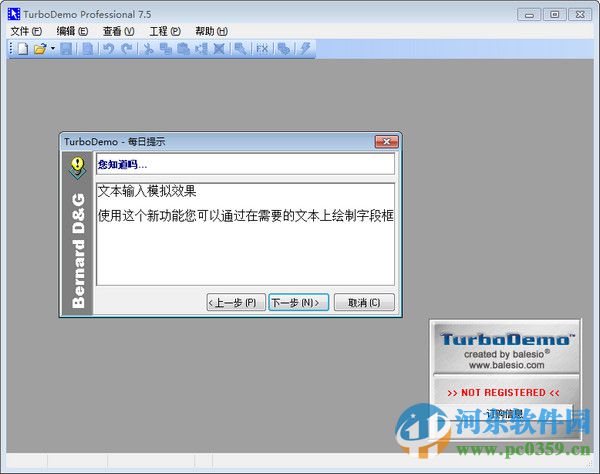600x474 pixels.
Task: Click the 订购信息 order information button
Action: pyautogui.click(x=504, y=414)
